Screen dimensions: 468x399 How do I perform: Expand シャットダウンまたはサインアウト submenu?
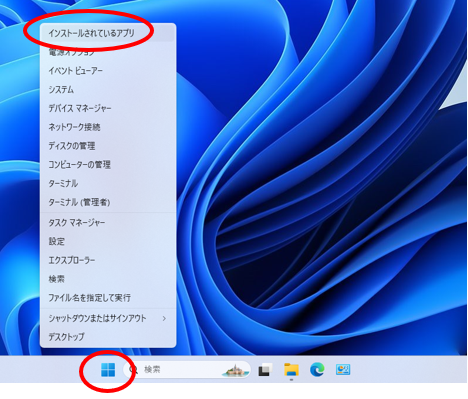(108, 318)
